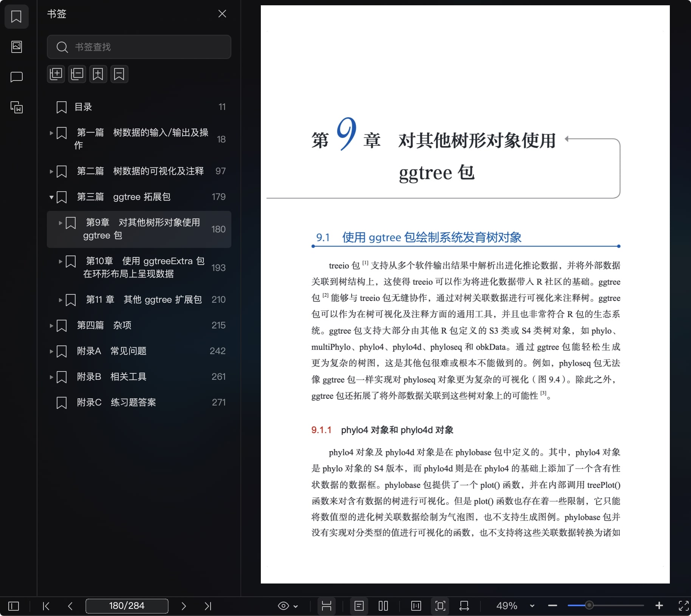The image size is (691, 616).
Task: Click heading 9.1 使用 ggtree 包绘制系统发育树对象
Action: pos(419,237)
